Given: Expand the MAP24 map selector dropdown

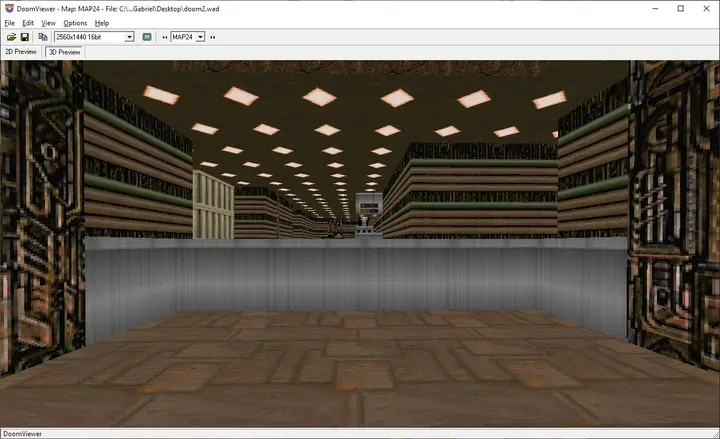Looking at the screenshot, I should pyautogui.click(x=200, y=37).
